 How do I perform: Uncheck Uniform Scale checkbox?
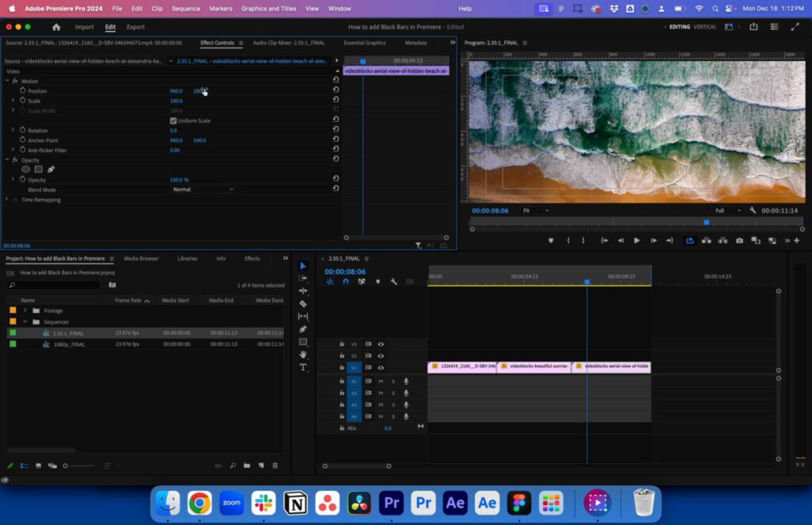click(174, 121)
